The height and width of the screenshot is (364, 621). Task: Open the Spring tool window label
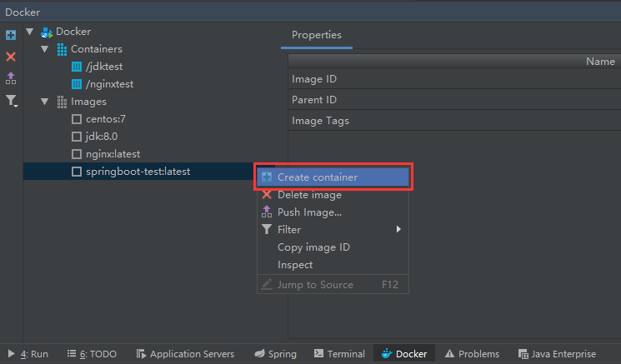(283, 354)
